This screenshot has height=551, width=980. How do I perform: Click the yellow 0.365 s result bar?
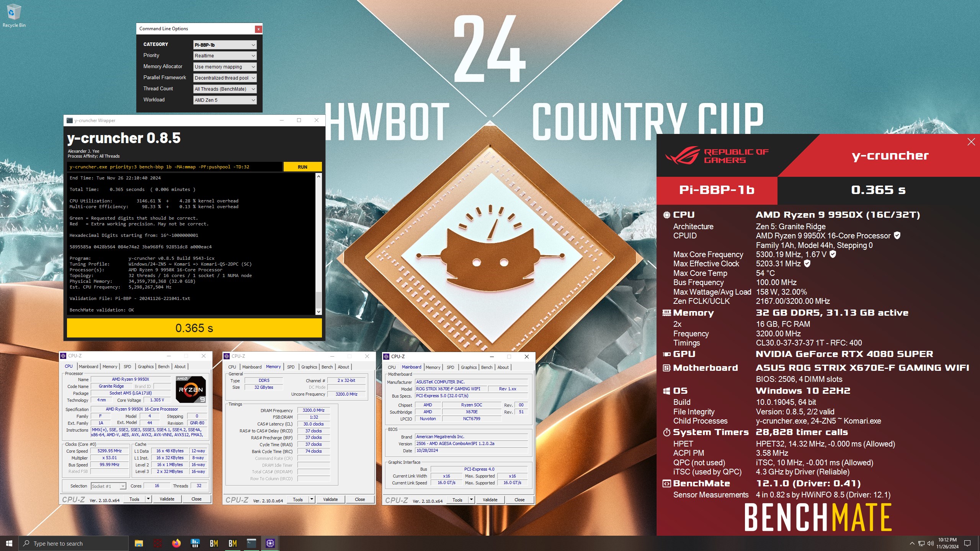pos(194,328)
